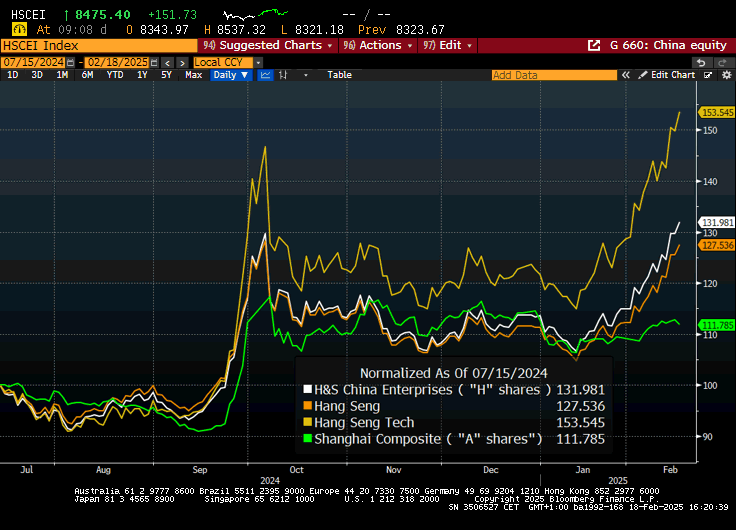The image size is (736, 530).
Task: Click the 131.981 white axis value label
Action: 717,223
